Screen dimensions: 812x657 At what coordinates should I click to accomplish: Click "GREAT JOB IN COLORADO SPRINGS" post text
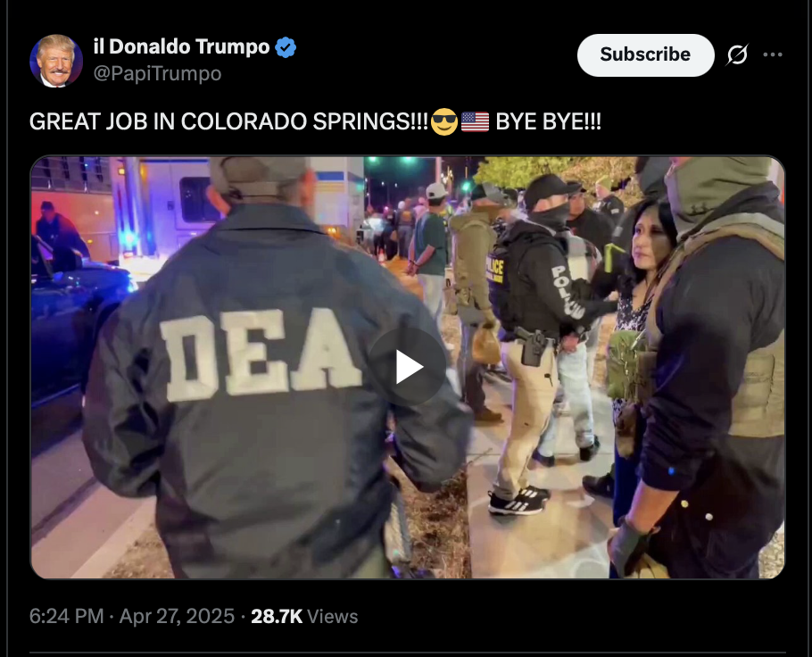pyautogui.click(x=220, y=121)
